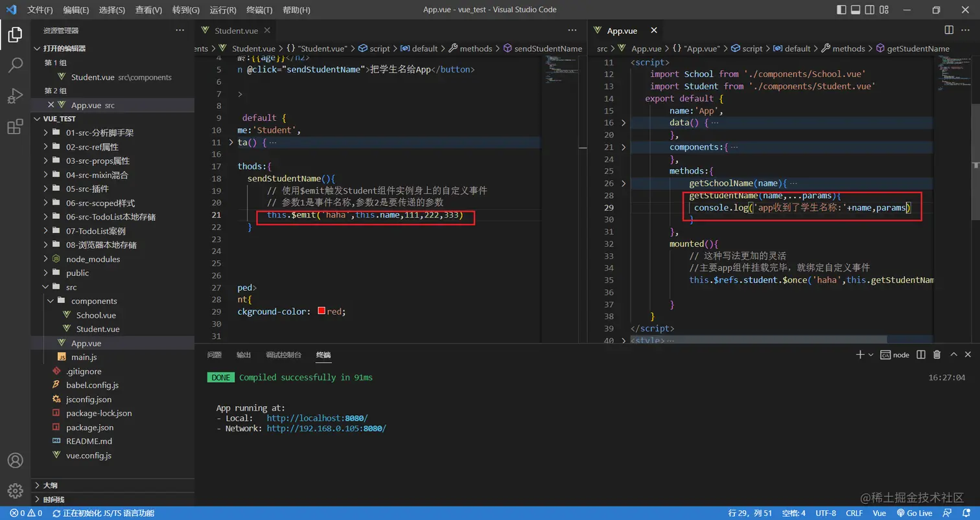Open the 编辑(E) menu
Image resolution: width=980 pixels, height=520 pixels.
pyautogui.click(x=76, y=10)
